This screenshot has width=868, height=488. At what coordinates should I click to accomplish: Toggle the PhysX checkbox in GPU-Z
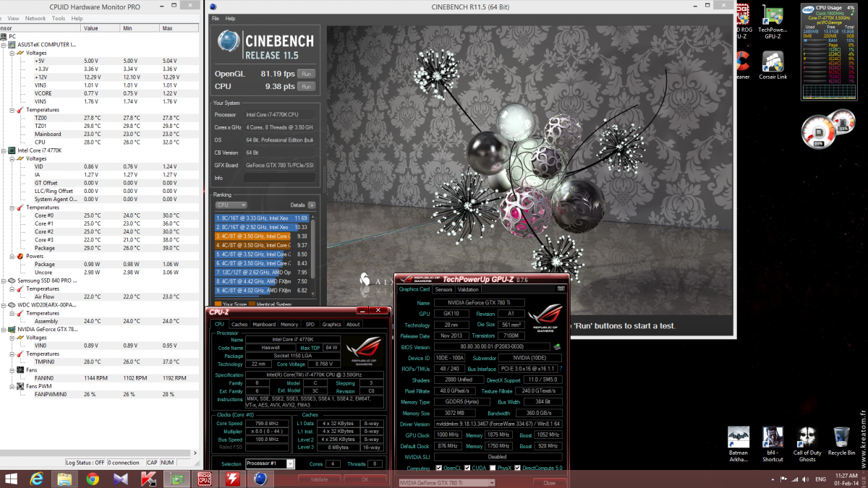click(493, 468)
